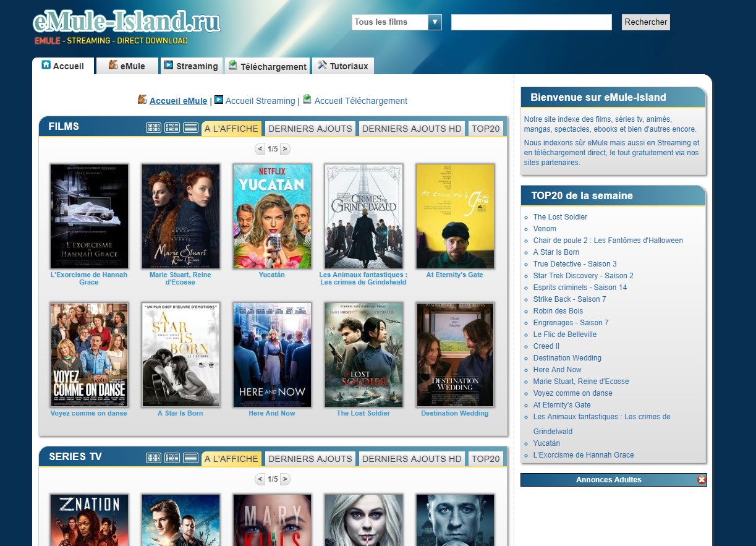Select Series TV 'TOP20' tab

pos(485,459)
